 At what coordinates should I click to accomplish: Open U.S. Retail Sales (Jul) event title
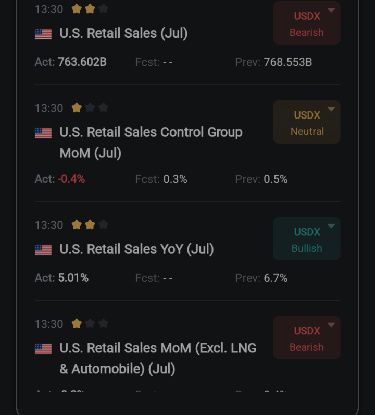click(123, 33)
